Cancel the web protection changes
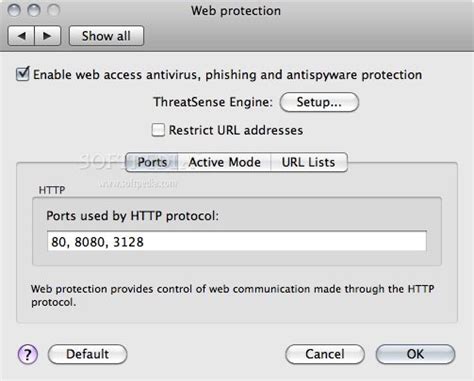Image resolution: width=474 pixels, height=381 pixels. pos(325,354)
